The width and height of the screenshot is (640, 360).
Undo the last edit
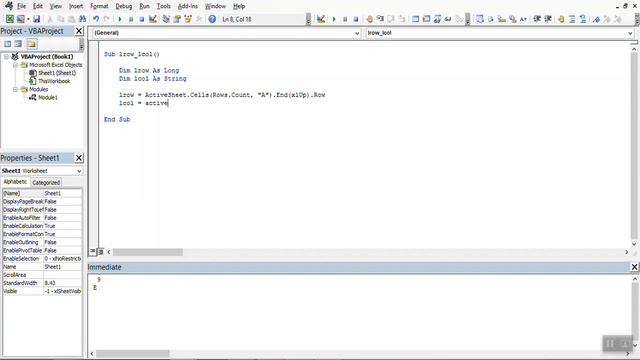(x=96, y=19)
